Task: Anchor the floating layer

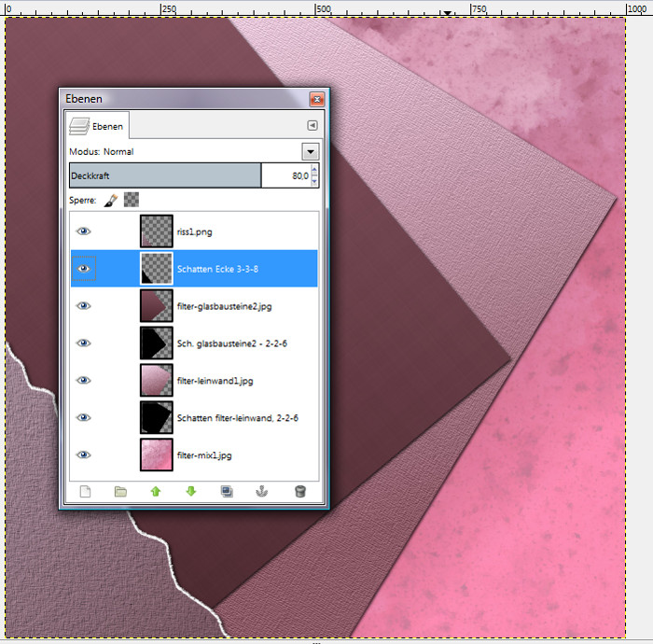Action: (x=263, y=491)
